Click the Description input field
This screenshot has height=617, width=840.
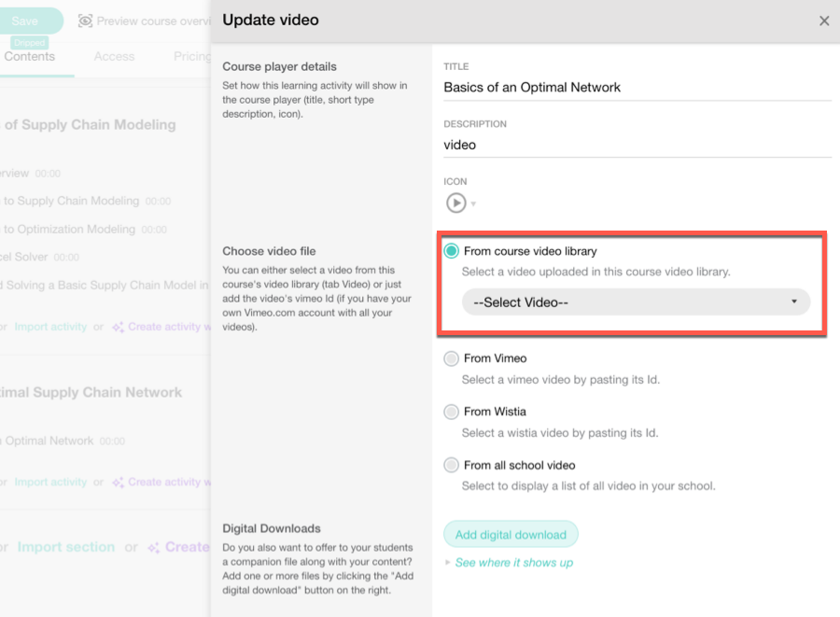click(x=637, y=145)
